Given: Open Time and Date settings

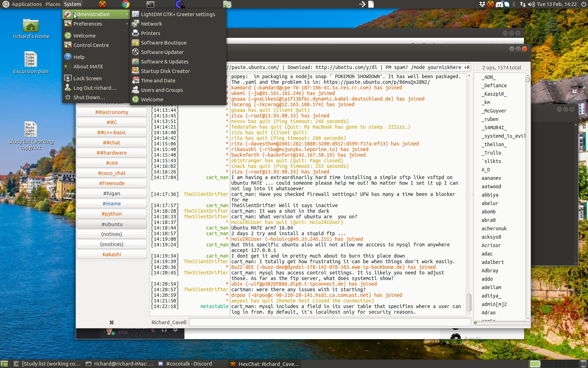Looking at the screenshot, I should 178,81.
